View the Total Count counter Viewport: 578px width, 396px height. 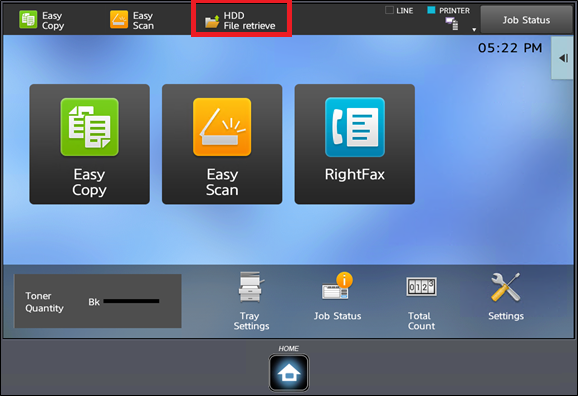421,304
